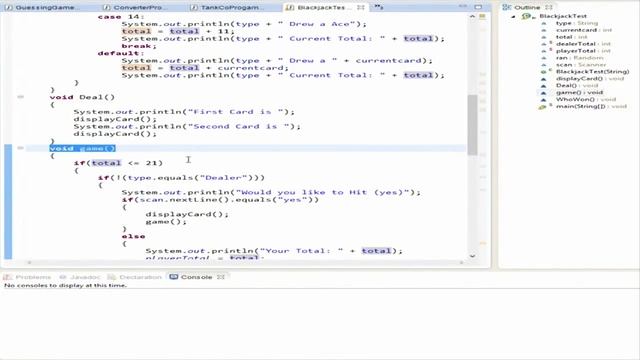
Task: Select total : int in the Outline
Action: (x=571, y=37)
